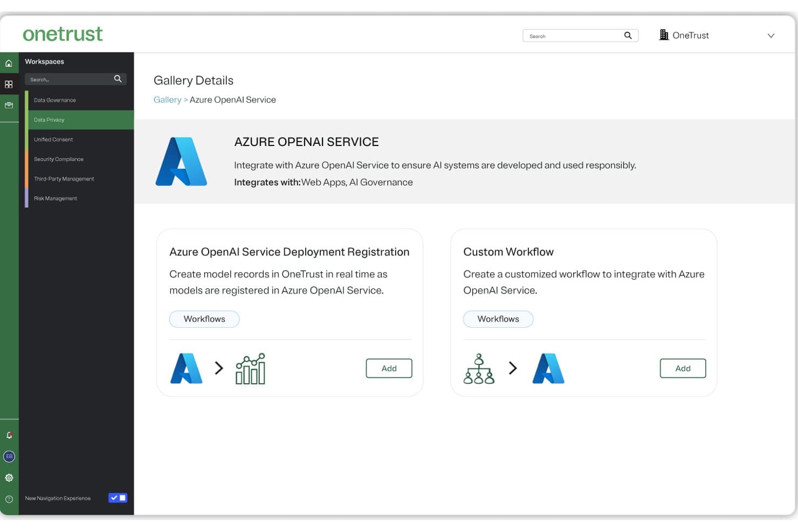The image size is (798, 532).
Task: Open the briefcase icon in left rail
Action: click(x=9, y=105)
